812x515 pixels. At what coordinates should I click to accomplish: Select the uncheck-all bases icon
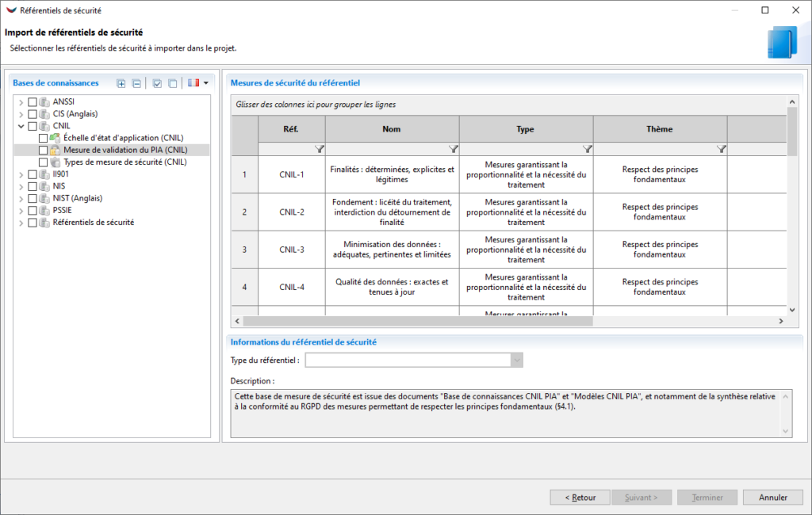point(172,83)
